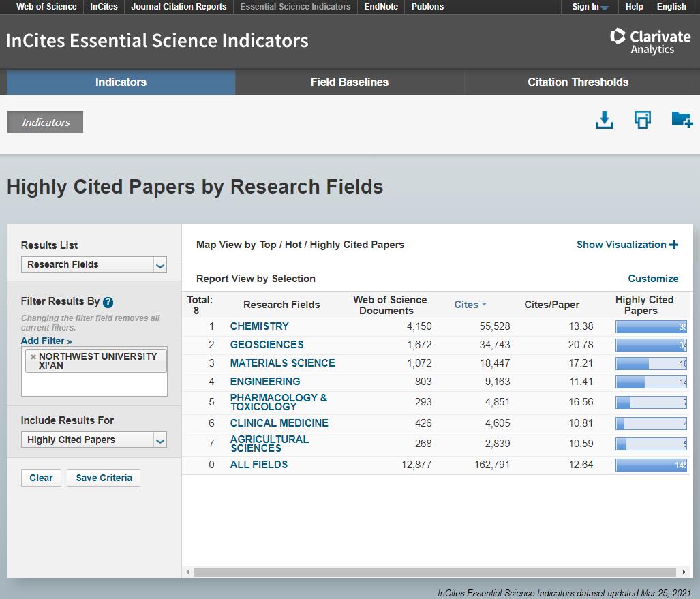Open the GEOSCIENCES research field link
The height and width of the screenshot is (599, 700).
[x=267, y=345]
